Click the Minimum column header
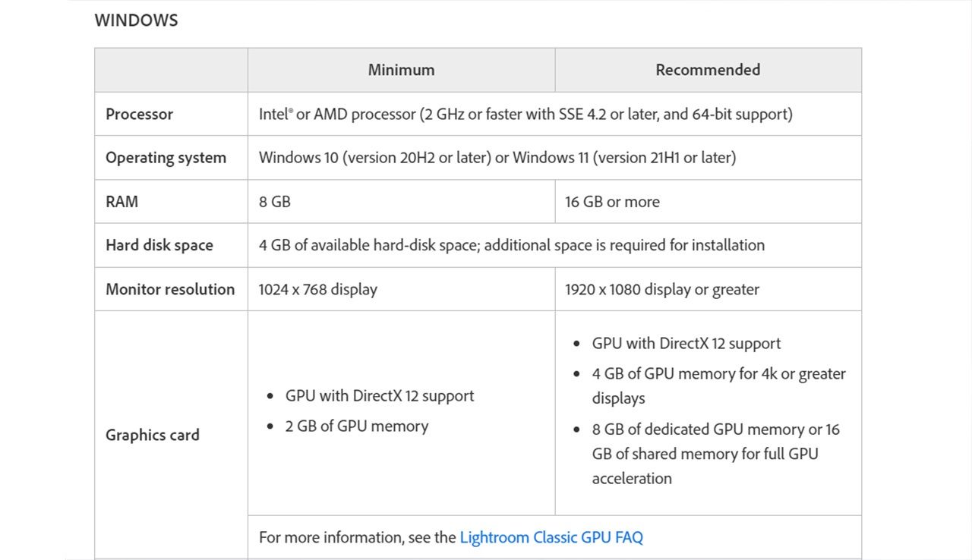 (401, 70)
